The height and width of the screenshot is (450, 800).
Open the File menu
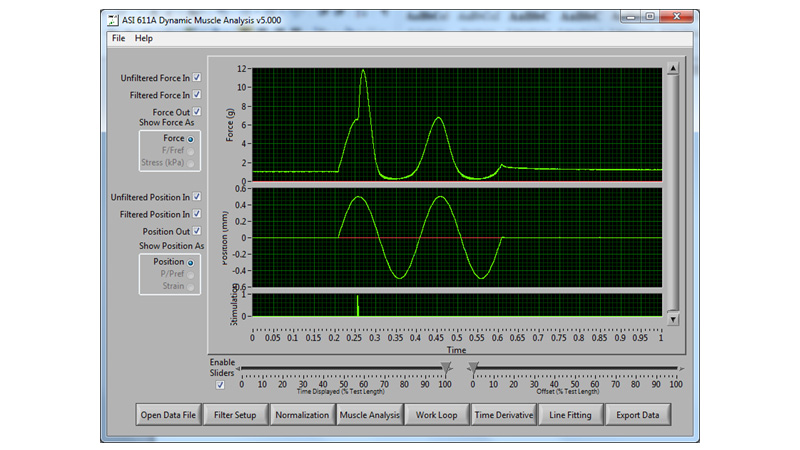[118, 38]
